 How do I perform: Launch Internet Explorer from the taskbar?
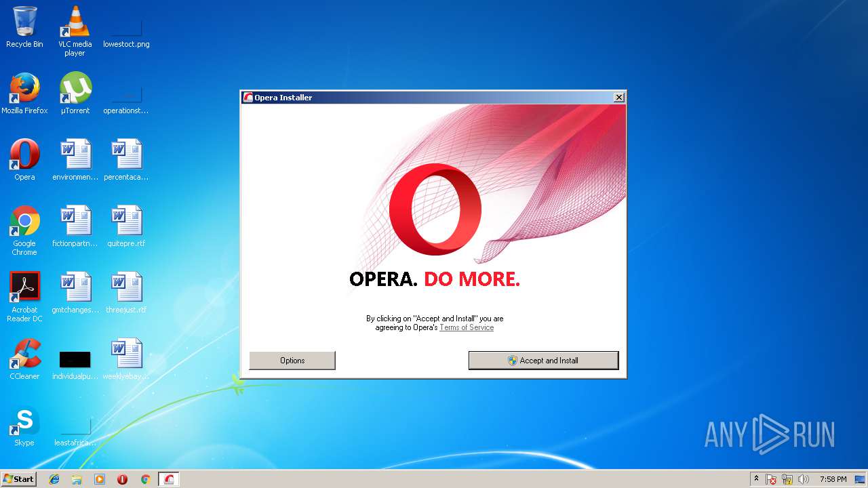click(x=54, y=479)
